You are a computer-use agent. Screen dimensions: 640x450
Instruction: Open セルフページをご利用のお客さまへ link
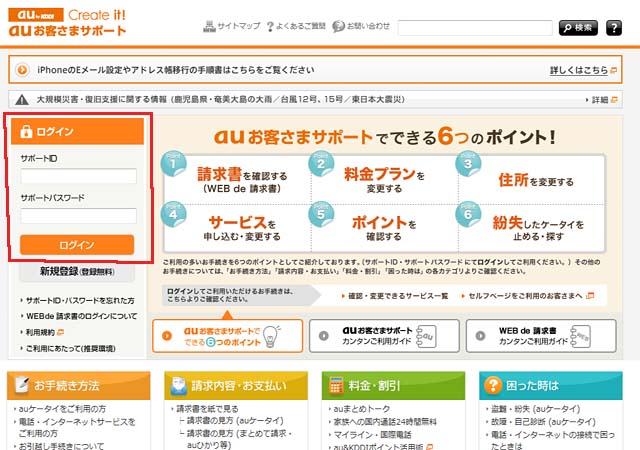click(x=526, y=296)
